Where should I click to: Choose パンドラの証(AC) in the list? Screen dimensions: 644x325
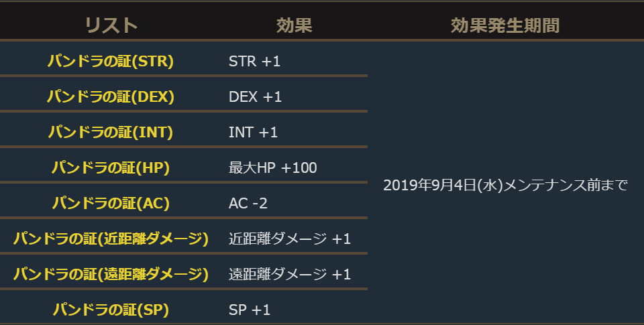(111, 203)
